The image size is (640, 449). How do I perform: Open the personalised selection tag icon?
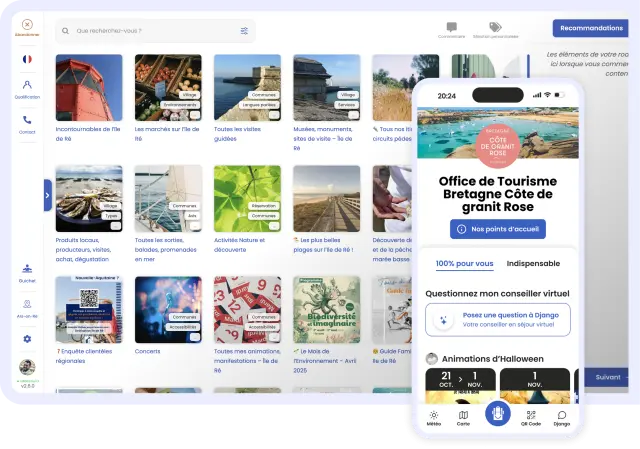[x=495, y=28]
